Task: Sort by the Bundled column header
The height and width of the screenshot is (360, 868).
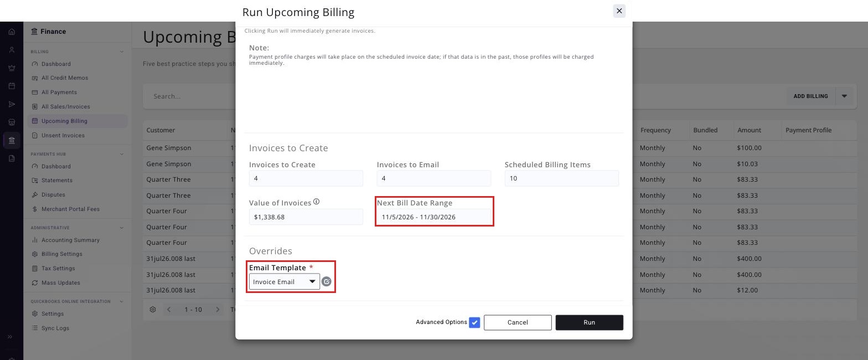Action: (x=705, y=130)
